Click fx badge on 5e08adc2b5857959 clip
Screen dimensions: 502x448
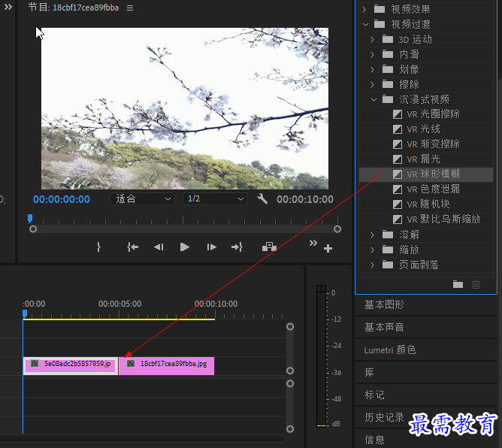tap(35, 364)
